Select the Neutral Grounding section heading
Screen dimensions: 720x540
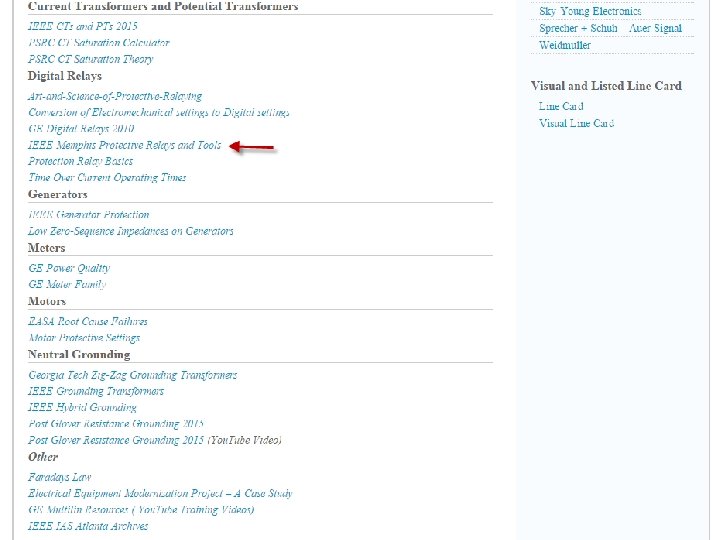[79, 354]
